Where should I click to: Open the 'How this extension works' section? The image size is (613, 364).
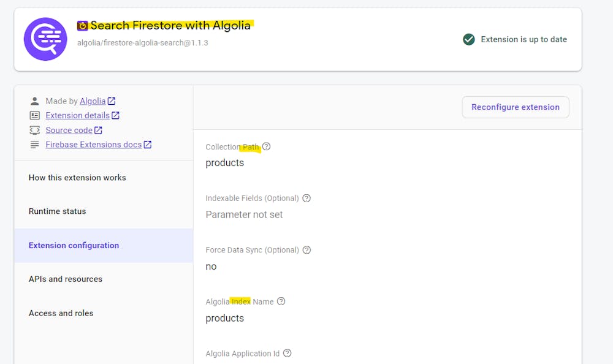[77, 177]
